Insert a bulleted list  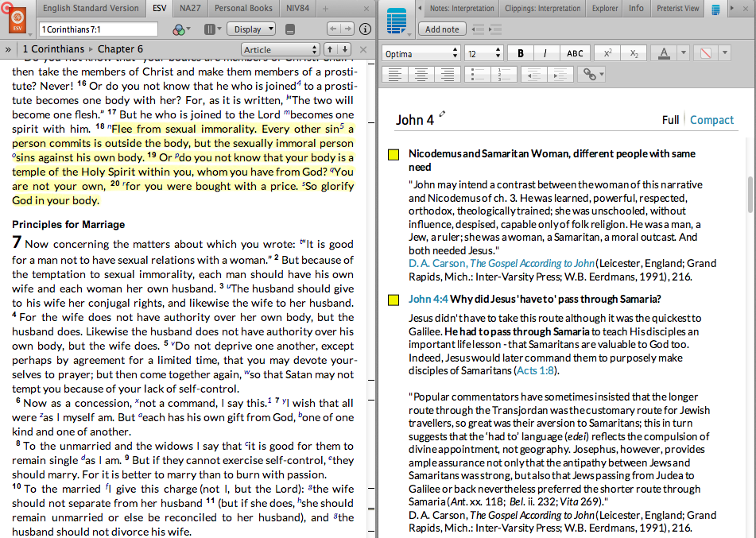pos(477,74)
